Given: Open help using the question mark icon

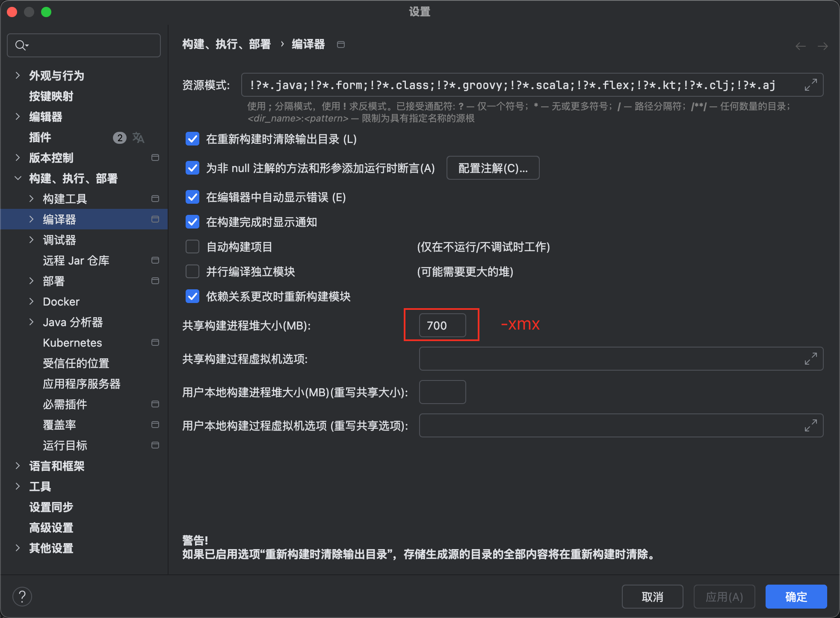Looking at the screenshot, I should [x=22, y=596].
